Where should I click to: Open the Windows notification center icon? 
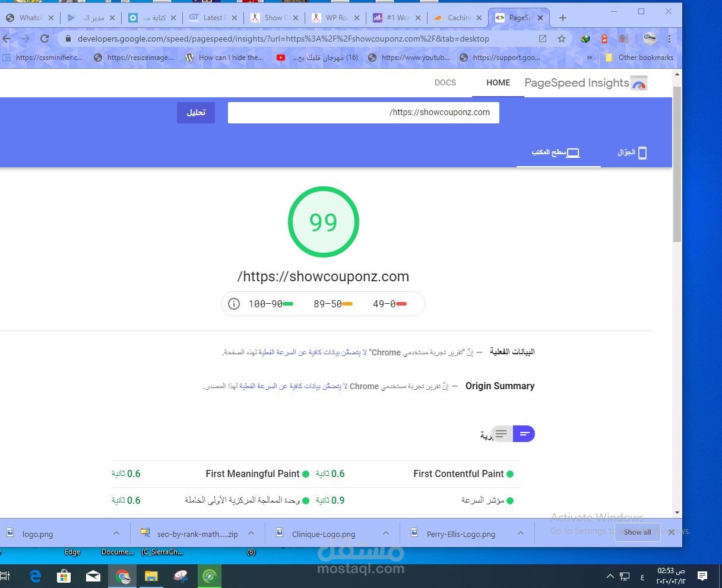click(x=702, y=576)
